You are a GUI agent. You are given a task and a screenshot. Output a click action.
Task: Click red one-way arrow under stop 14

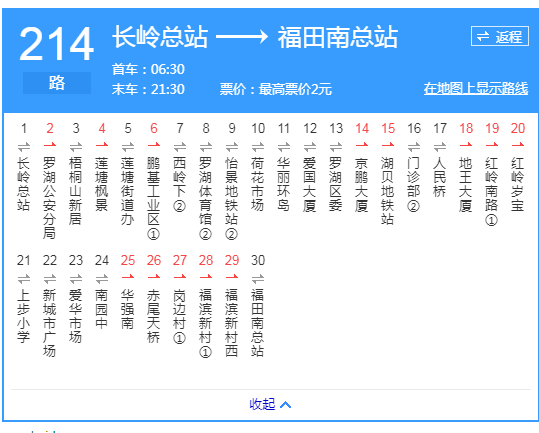(362, 145)
